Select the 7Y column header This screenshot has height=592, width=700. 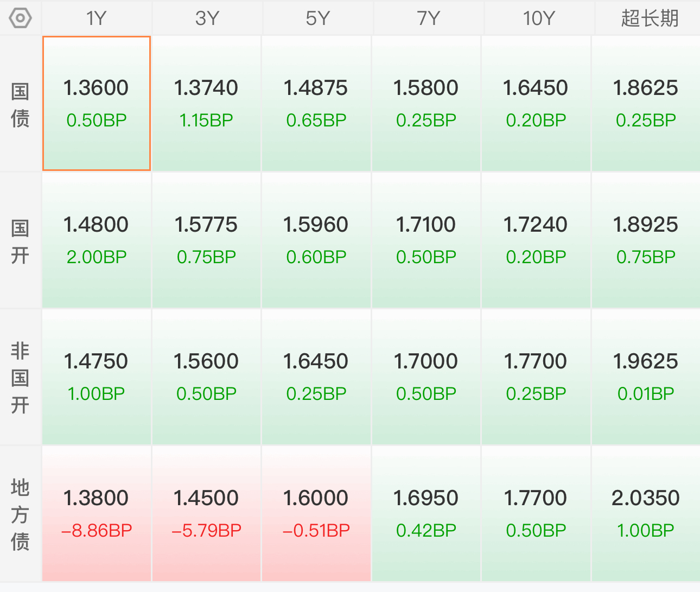[428, 18]
